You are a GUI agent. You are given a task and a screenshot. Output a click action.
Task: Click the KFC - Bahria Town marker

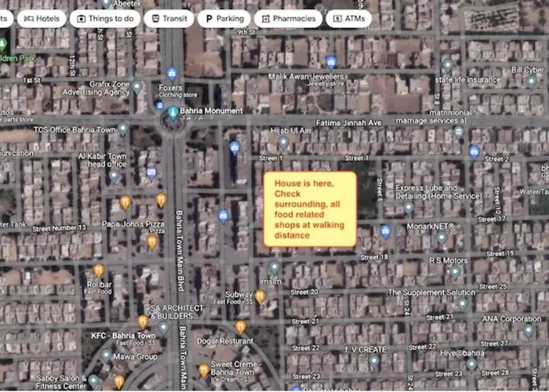[x=143, y=321]
